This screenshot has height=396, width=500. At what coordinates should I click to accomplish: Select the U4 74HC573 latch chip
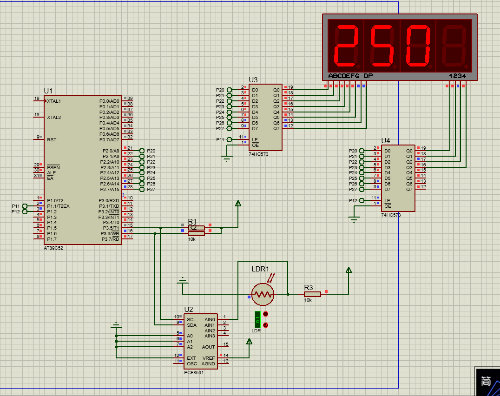398,178
